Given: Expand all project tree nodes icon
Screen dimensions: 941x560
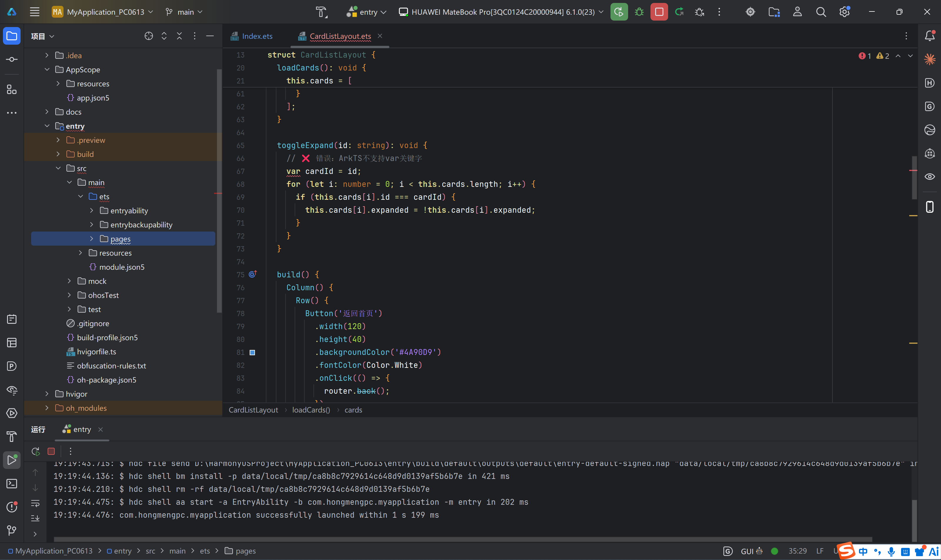Looking at the screenshot, I should [x=164, y=36].
